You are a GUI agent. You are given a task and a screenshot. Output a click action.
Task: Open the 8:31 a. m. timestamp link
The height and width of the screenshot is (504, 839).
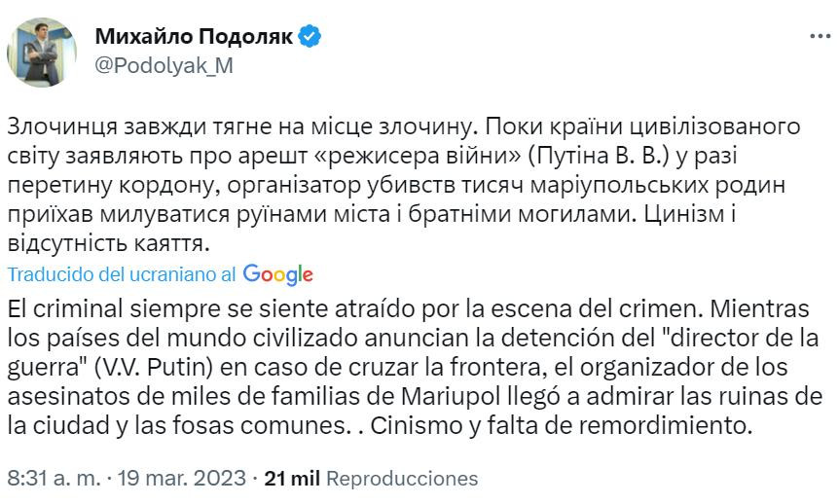tap(55, 479)
